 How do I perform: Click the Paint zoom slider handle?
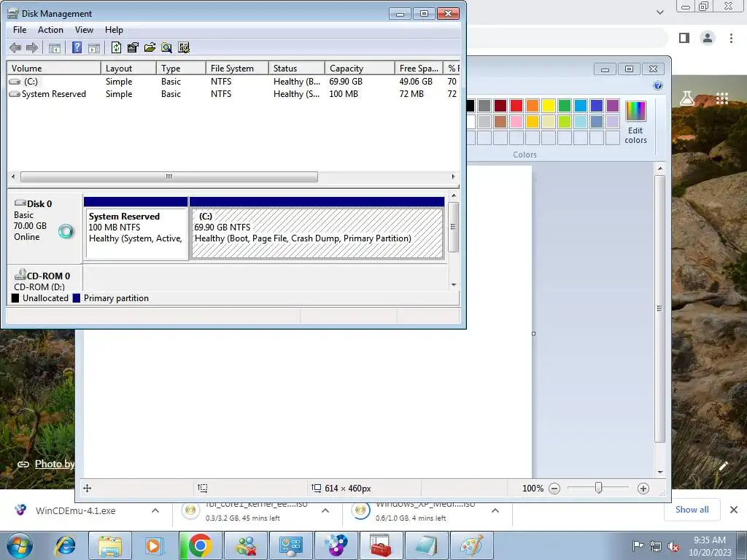[598, 488]
